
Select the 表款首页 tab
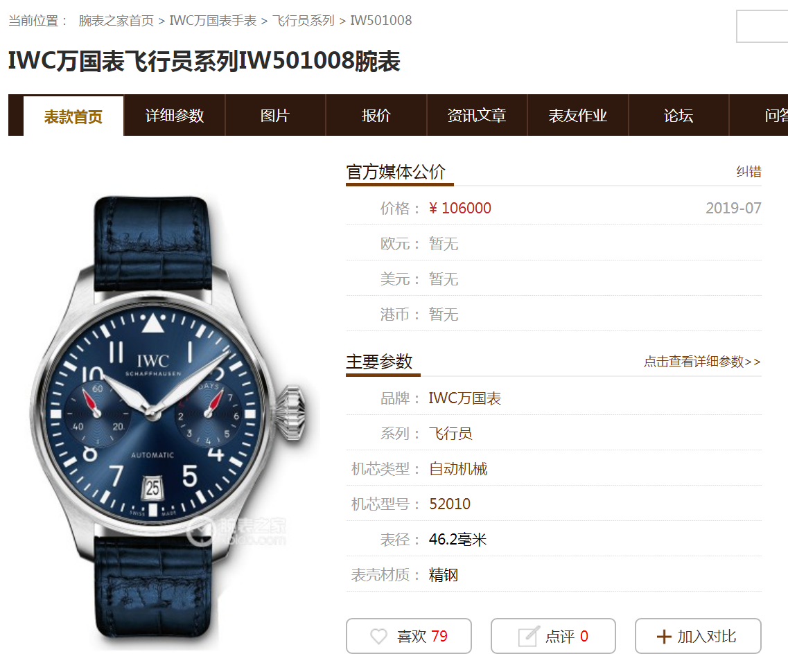(73, 116)
